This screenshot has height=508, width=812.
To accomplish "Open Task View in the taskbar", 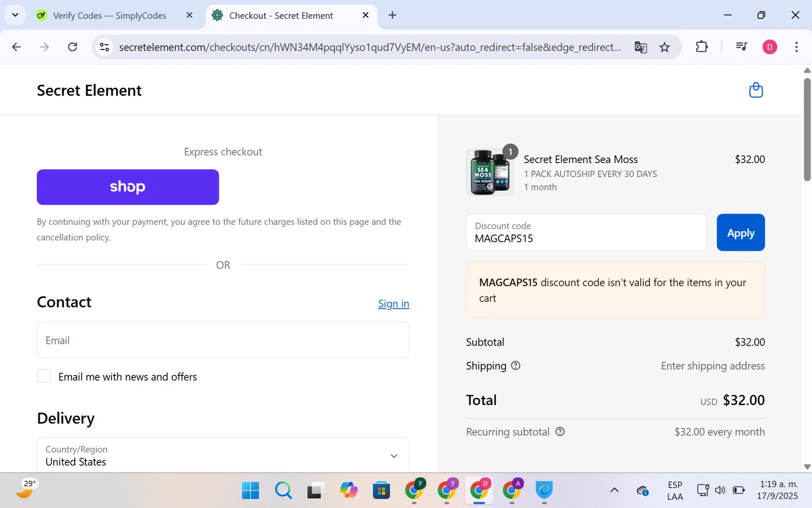I will tap(315, 490).
